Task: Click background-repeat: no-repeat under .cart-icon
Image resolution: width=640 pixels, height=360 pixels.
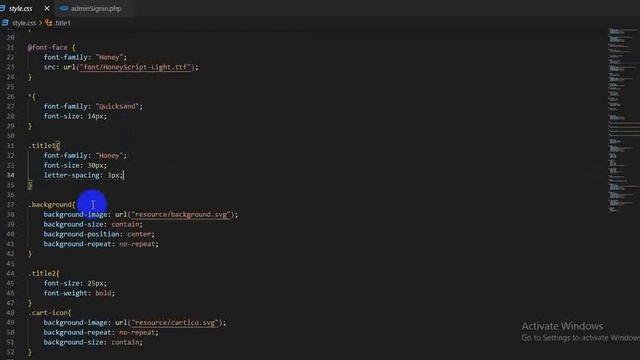Action: click(101, 332)
